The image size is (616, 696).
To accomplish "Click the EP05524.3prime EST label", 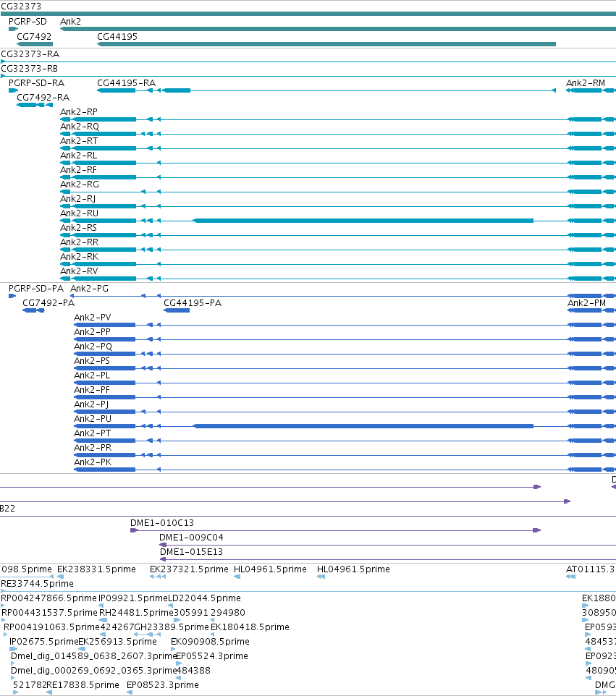I will [212, 656].
